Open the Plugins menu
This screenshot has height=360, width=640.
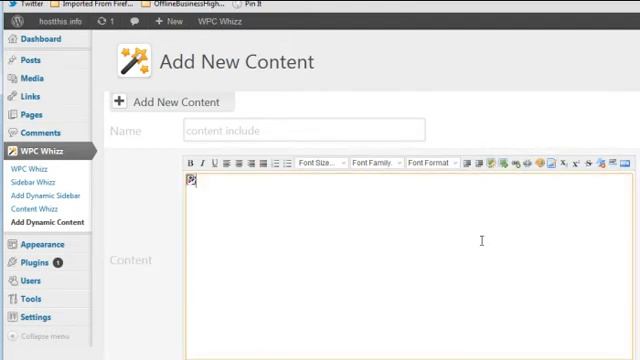[34, 262]
